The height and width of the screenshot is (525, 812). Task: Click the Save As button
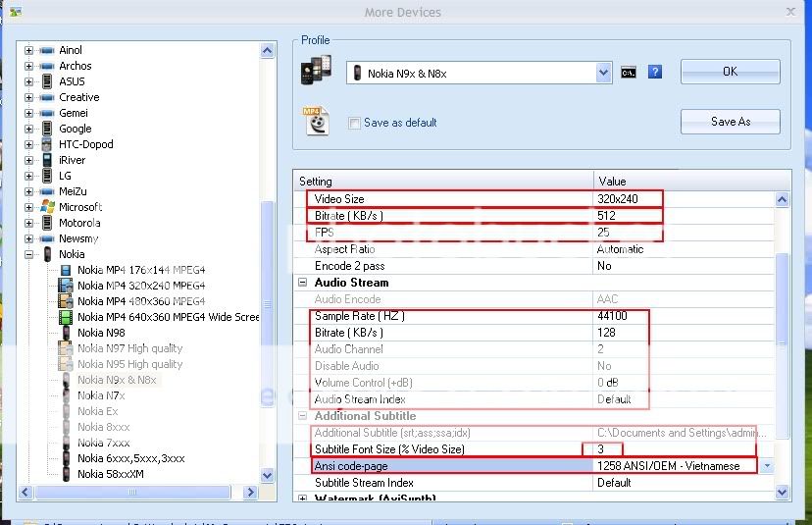tap(730, 122)
